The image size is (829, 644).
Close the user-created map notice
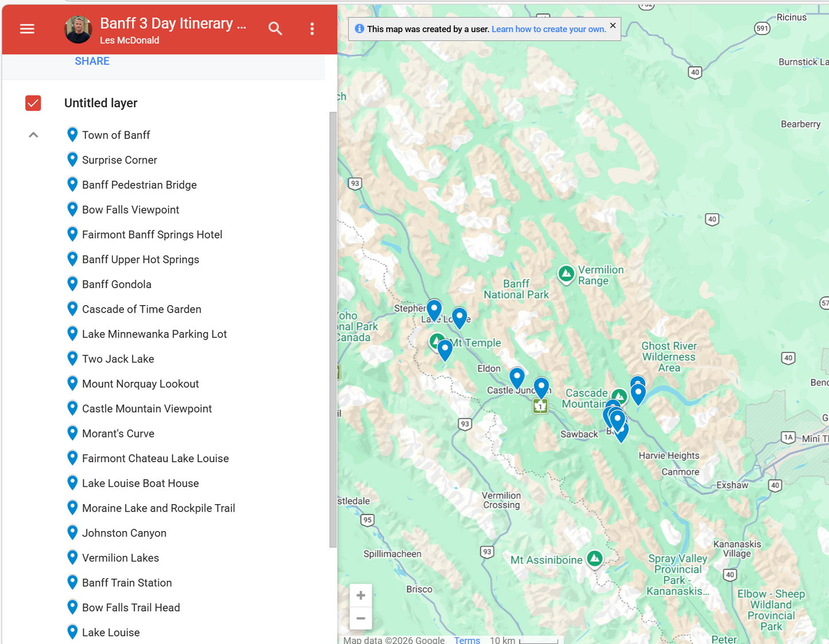click(613, 25)
